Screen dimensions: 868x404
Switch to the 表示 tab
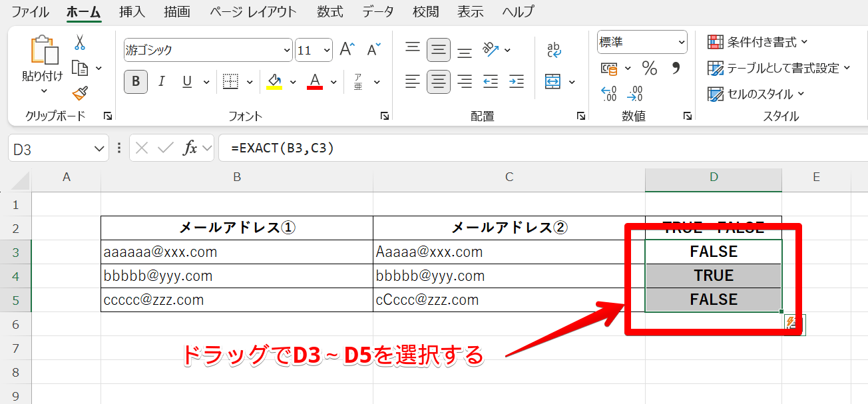(471, 11)
